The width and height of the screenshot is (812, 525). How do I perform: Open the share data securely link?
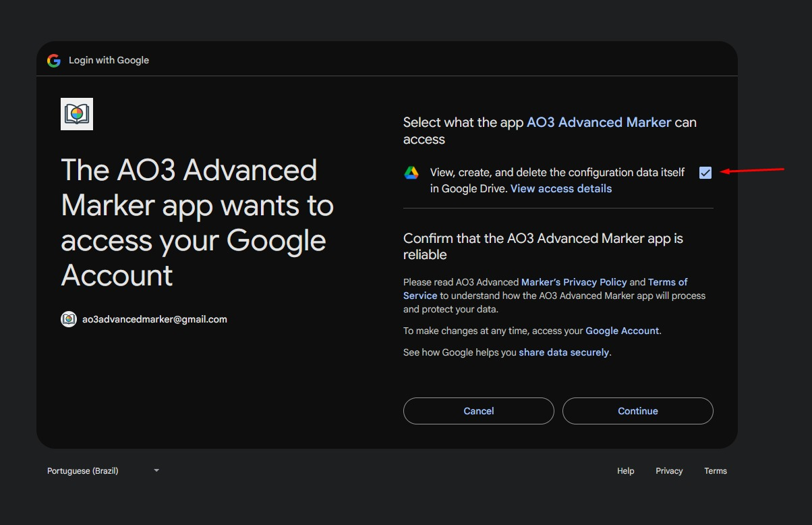tap(564, 352)
